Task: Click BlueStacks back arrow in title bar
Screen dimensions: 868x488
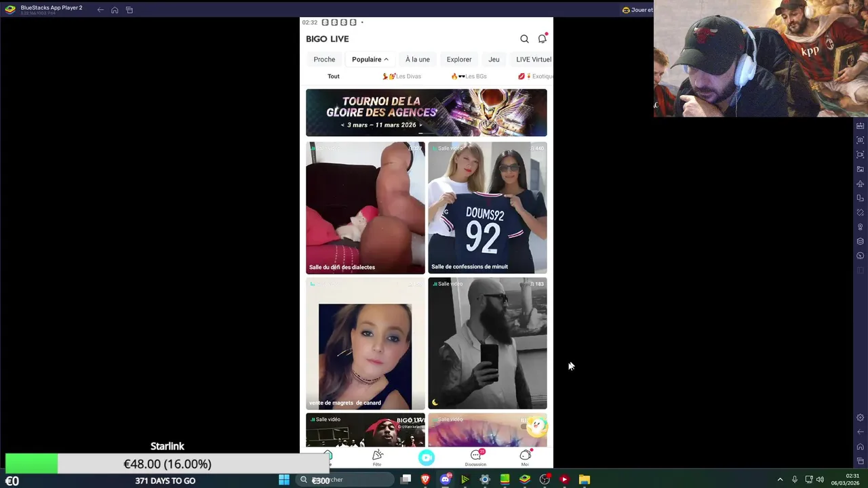Action: pyautogui.click(x=100, y=9)
